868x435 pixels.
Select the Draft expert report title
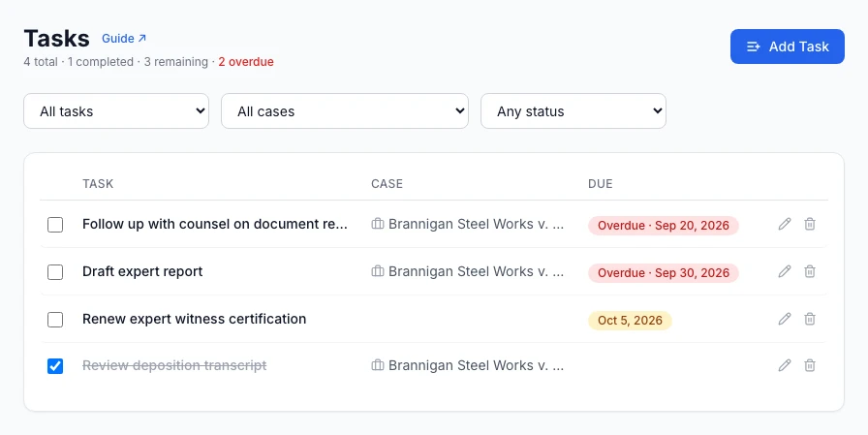point(142,271)
